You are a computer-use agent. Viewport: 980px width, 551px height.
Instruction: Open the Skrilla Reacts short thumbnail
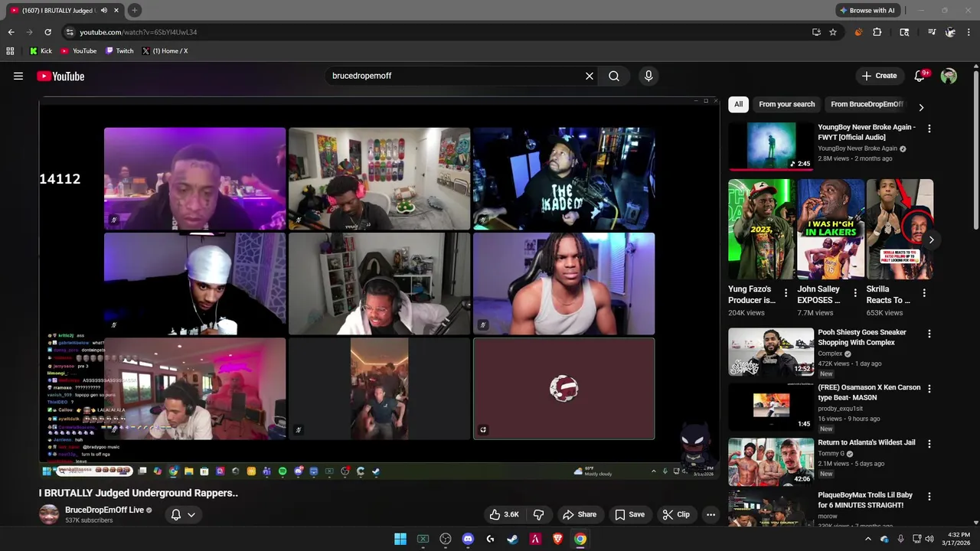point(900,230)
